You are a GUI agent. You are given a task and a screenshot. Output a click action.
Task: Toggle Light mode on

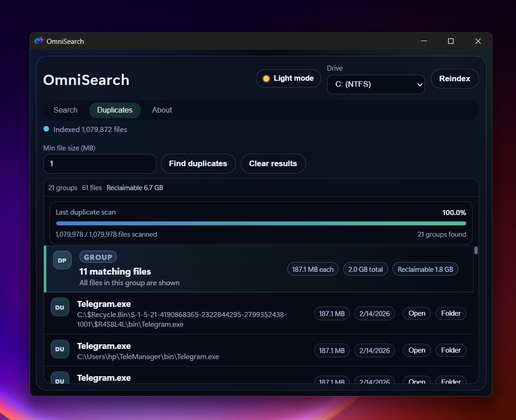288,78
